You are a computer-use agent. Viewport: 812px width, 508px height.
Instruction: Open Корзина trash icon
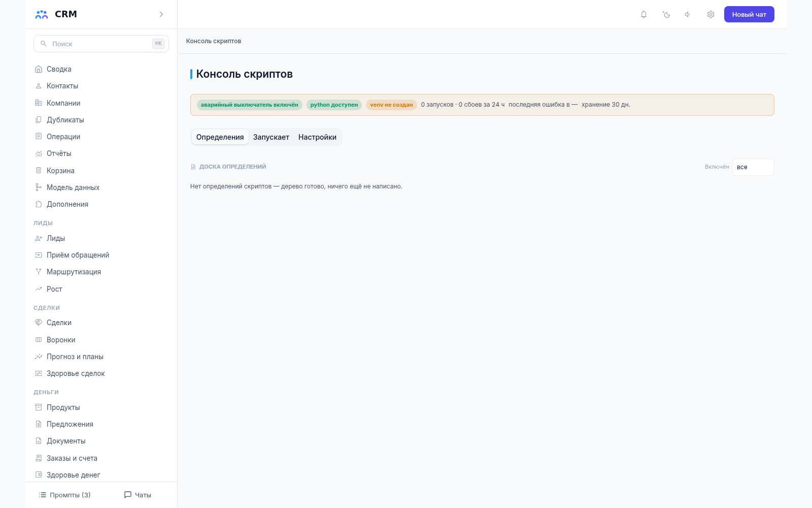pyautogui.click(x=39, y=171)
